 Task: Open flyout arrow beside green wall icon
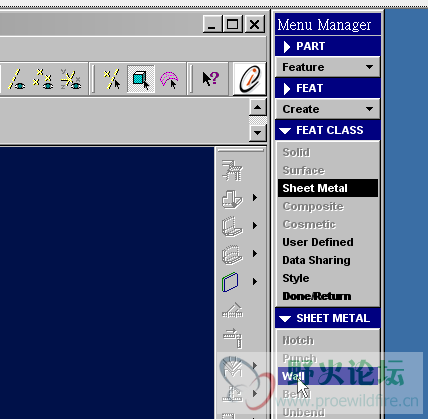coord(255,282)
